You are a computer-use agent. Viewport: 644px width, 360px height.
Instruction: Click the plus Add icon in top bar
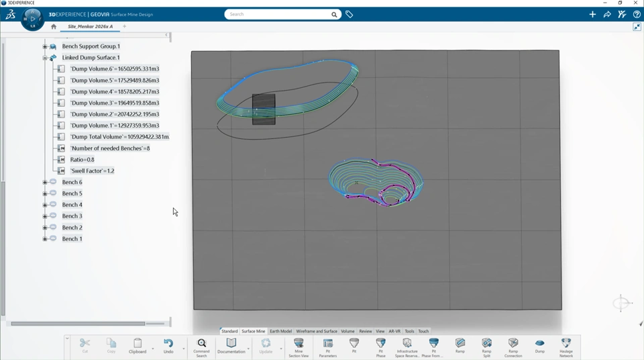pyautogui.click(x=592, y=14)
